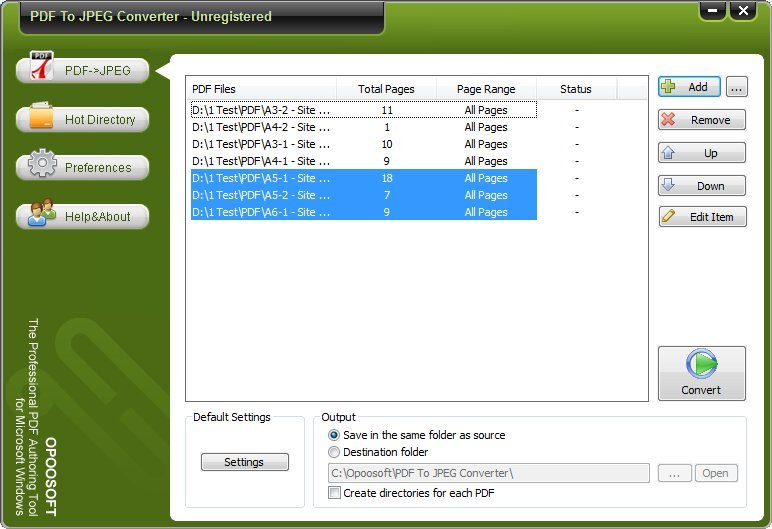Select the A5-2 PDF file row

point(363,195)
